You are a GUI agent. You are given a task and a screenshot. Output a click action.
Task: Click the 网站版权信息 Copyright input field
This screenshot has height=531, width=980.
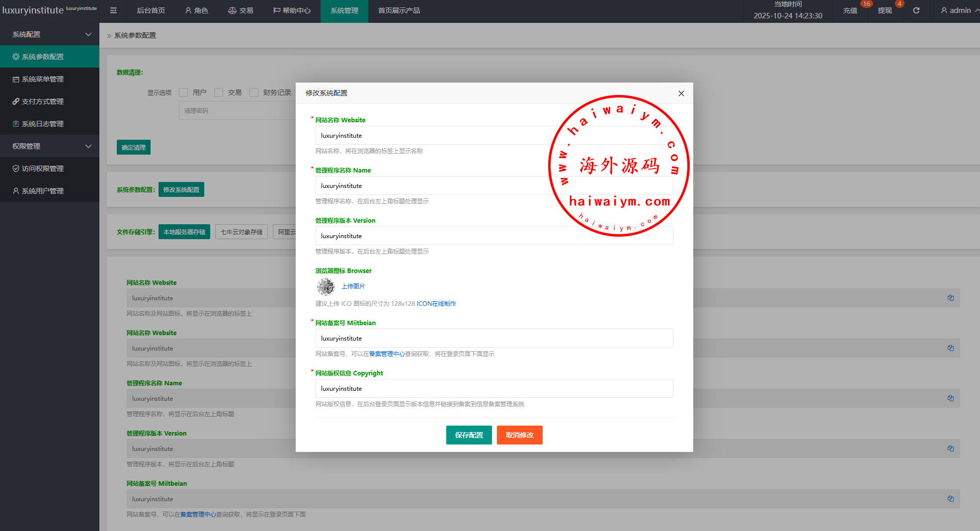pyautogui.click(x=494, y=388)
